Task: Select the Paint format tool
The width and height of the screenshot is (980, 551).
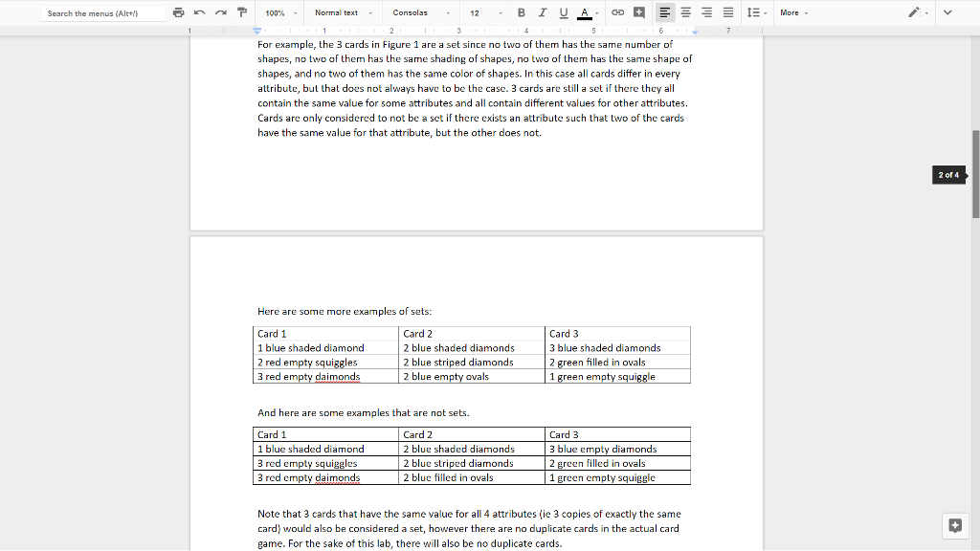Action: [242, 12]
